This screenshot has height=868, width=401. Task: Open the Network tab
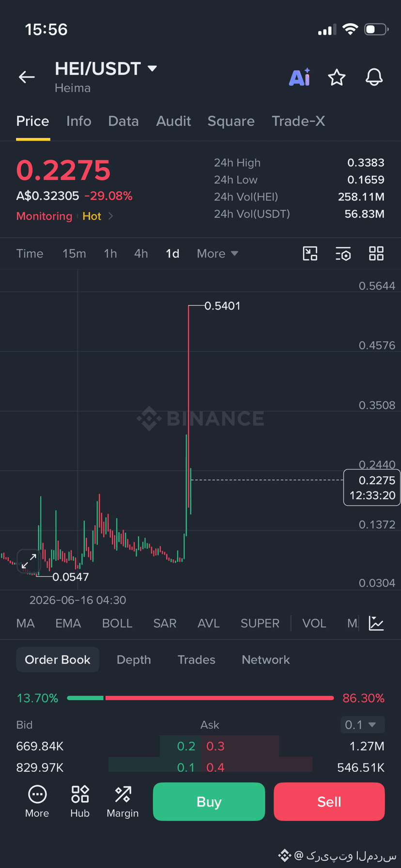coord(265,660)
